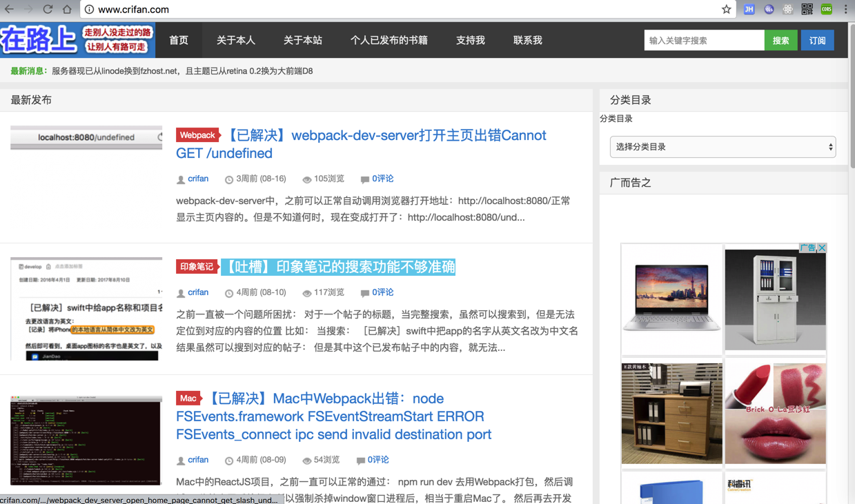Click comment bubble icon in 印象笔记 post

pyautogui.click(x=365, y=293)
